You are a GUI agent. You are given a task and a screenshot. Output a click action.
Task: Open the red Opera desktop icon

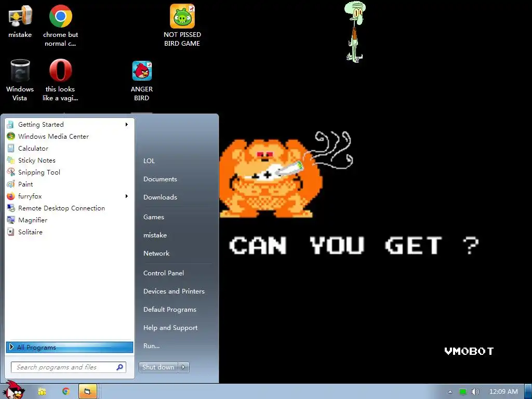(60, 80)
